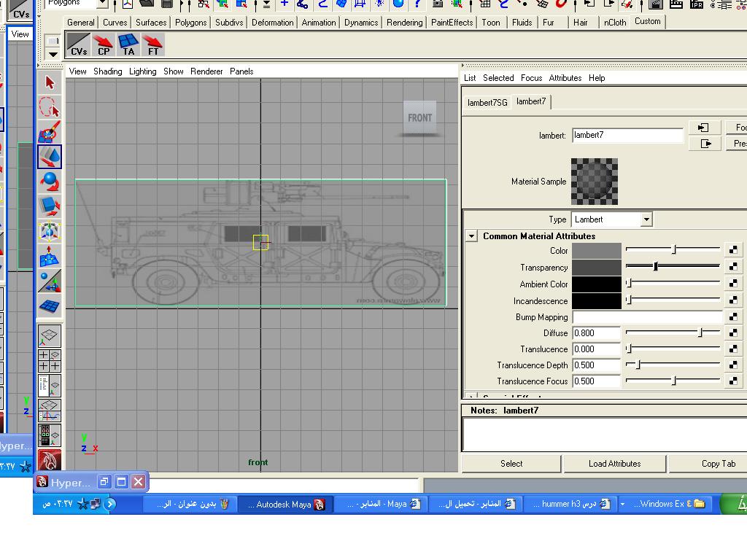
Task: Click the render current frame clapperboard icon
Action: click(x=656, y=4)
